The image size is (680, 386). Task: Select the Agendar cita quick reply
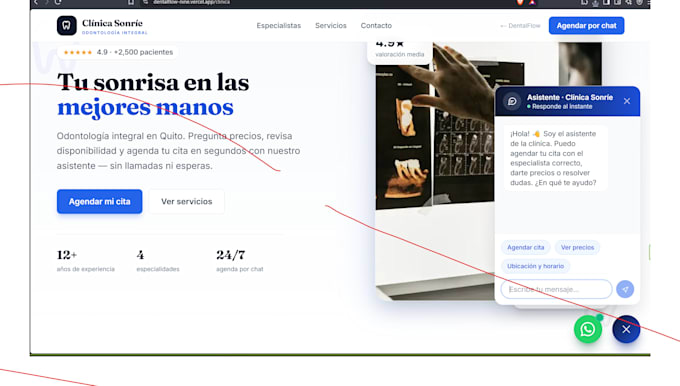point(526,247)
